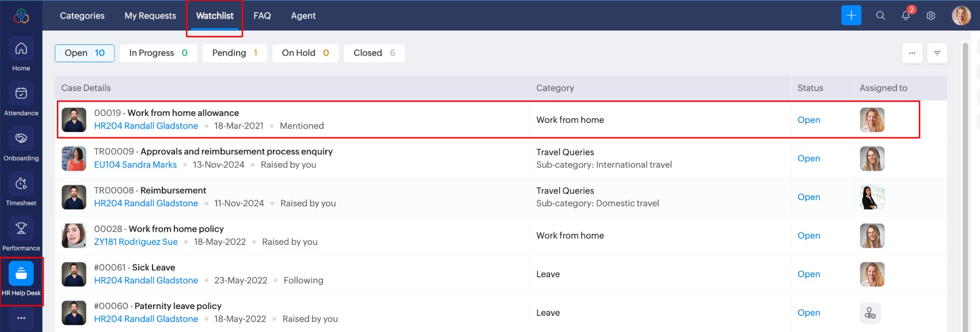980x332 pixels.
Task: Go to Attendance module
Action: click(21, 94)
